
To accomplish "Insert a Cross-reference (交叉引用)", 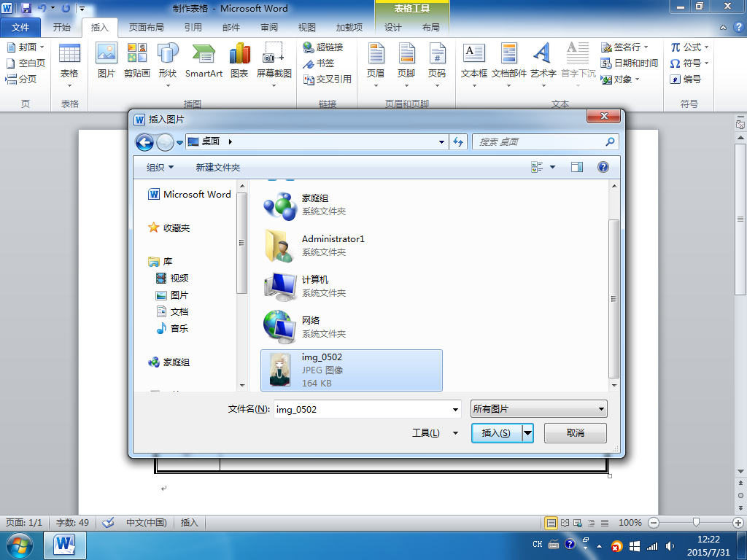I will click(328, 79).
